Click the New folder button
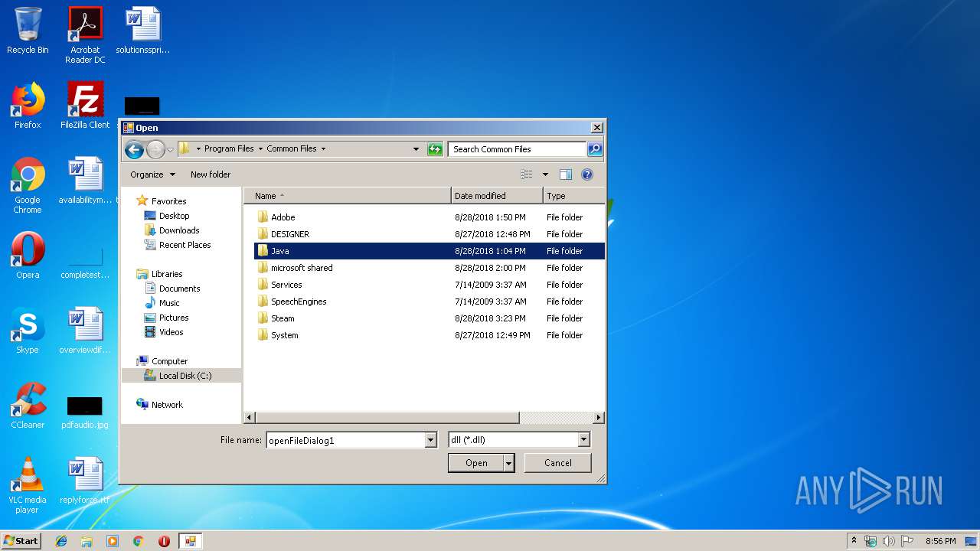 pyautogui.click(x=211, y=174)
